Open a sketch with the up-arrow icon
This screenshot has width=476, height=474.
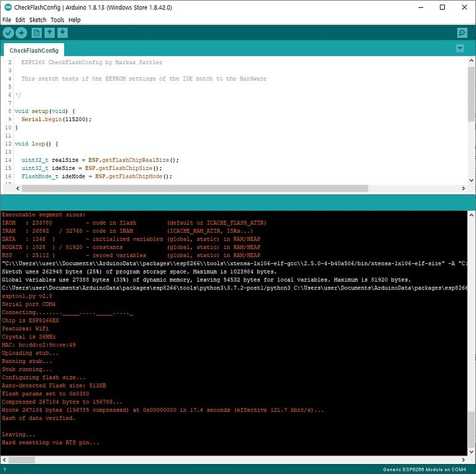(x=50, y=33)
